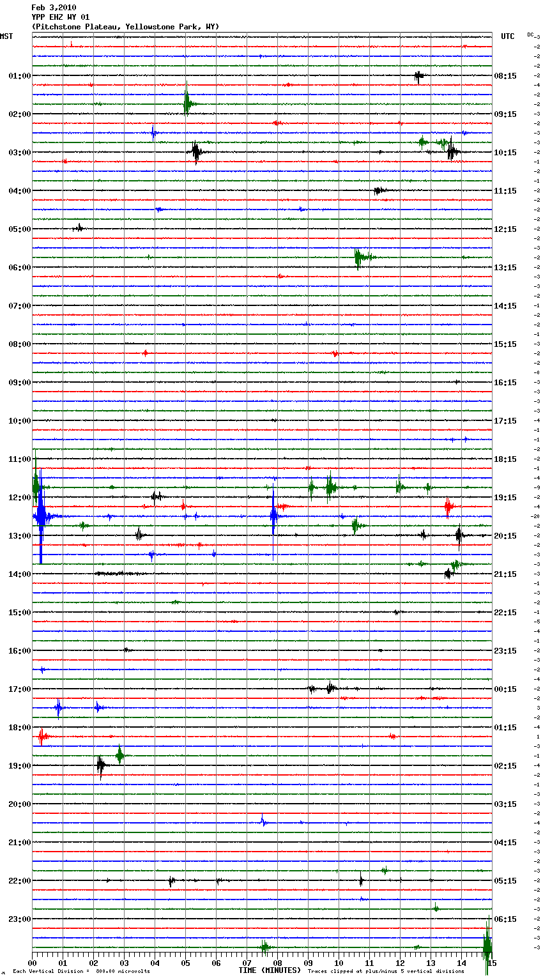The height and width of the screenshot is (980, 543).
Task: Click the 04:15 UTC label
Action: pos(505,843)
